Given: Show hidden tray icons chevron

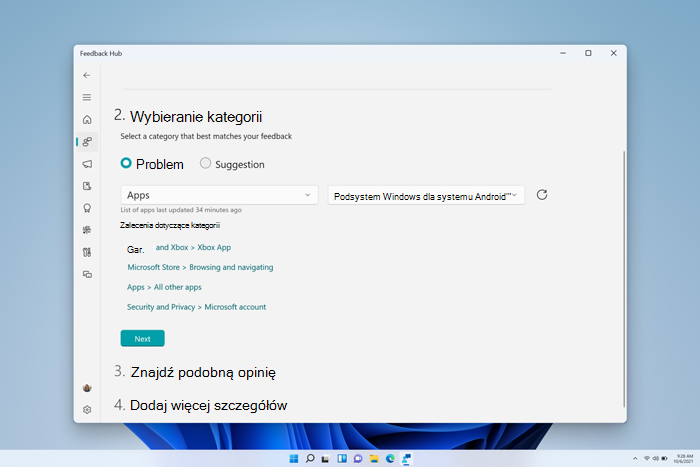Looking at the screenshot, I should pyautogui.click(x=635, y=459).
